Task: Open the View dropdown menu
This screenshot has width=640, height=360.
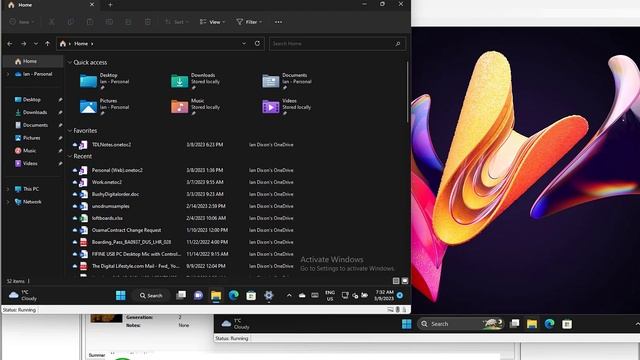Action: pyautogui.click(x=212, y=22)
